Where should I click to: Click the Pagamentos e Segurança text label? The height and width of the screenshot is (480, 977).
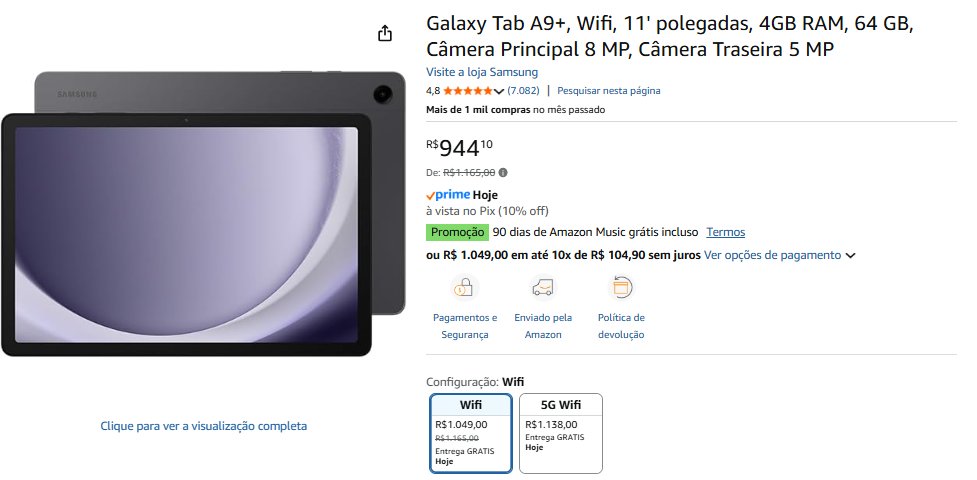pyautogui.click(x=464, y=326)
